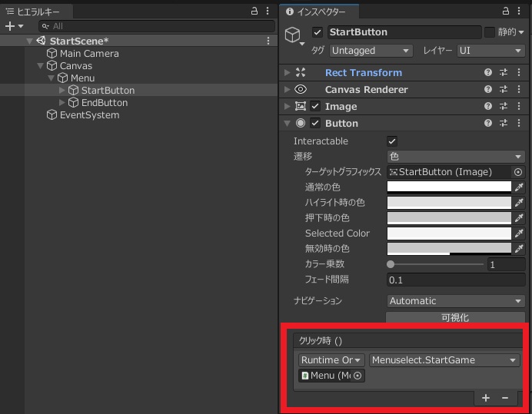Click the 可視化 visualize button
Screen dimensions: 532x414
455,317
